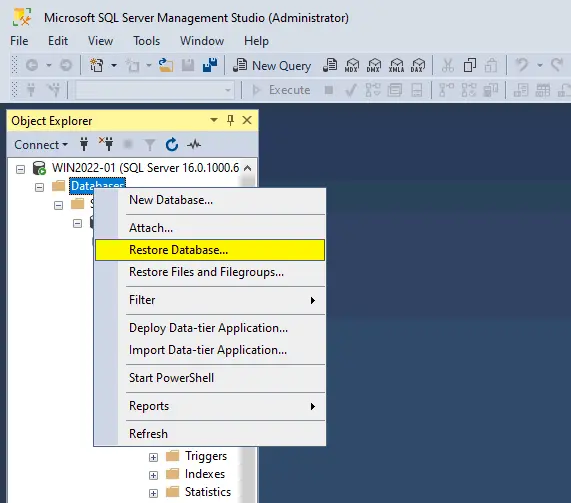Click the New Project icon

coord(97,66)
